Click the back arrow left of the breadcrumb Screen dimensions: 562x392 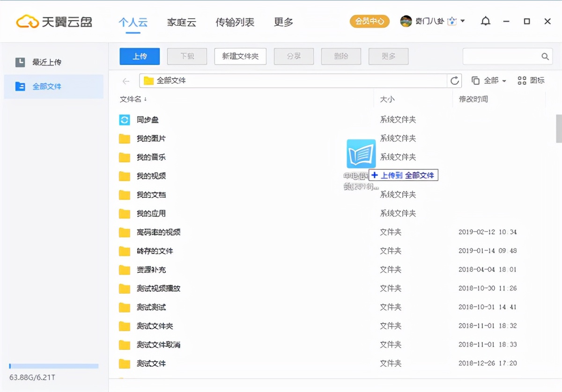click(x=125, y=80)
